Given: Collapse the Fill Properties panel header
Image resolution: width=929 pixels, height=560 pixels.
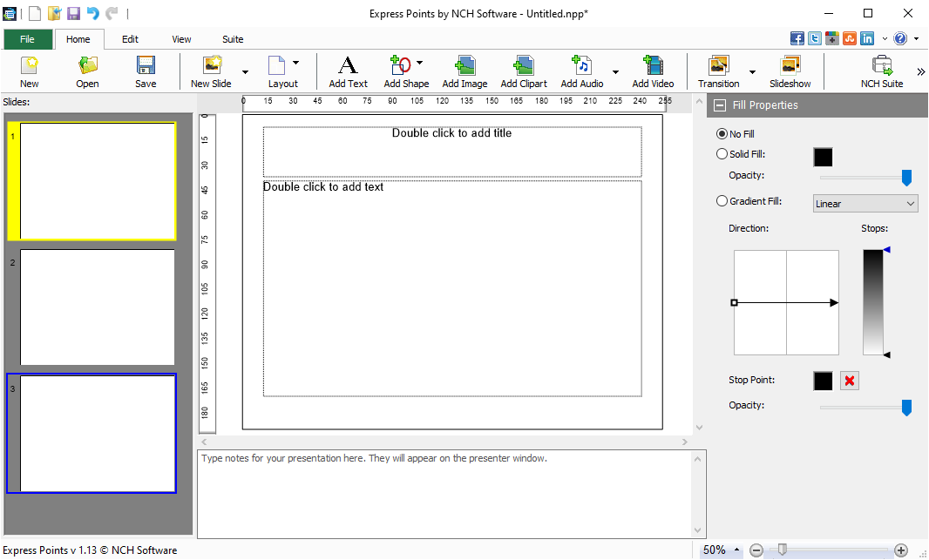Looking at the screenshot, I should pos(720,105).
